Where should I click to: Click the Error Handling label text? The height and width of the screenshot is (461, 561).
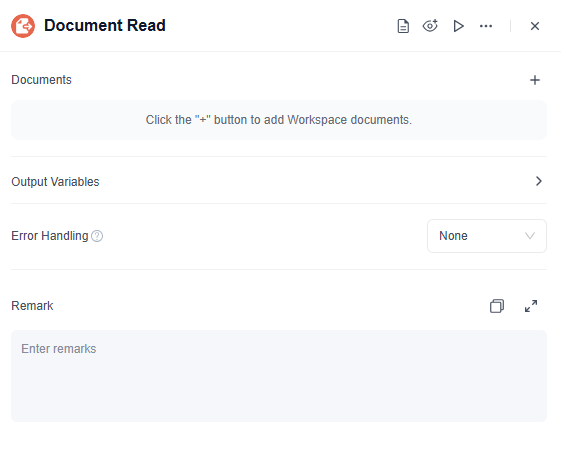(50, 236)
